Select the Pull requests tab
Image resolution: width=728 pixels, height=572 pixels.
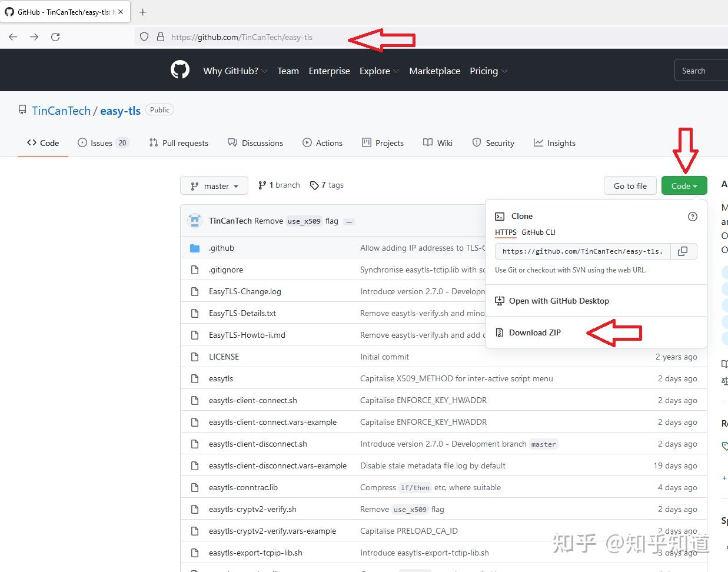click(178, 142)
